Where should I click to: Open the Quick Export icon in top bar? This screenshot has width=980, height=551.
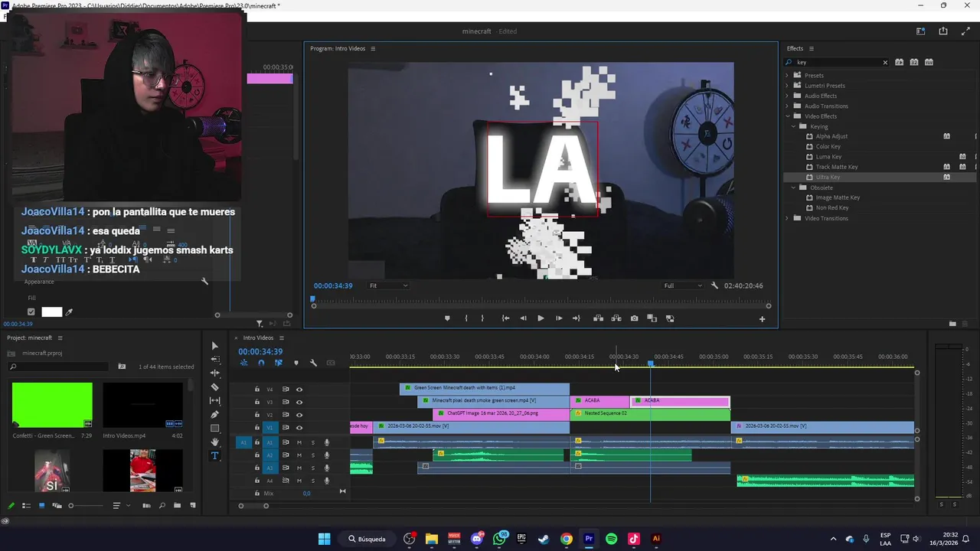(943, 31)
